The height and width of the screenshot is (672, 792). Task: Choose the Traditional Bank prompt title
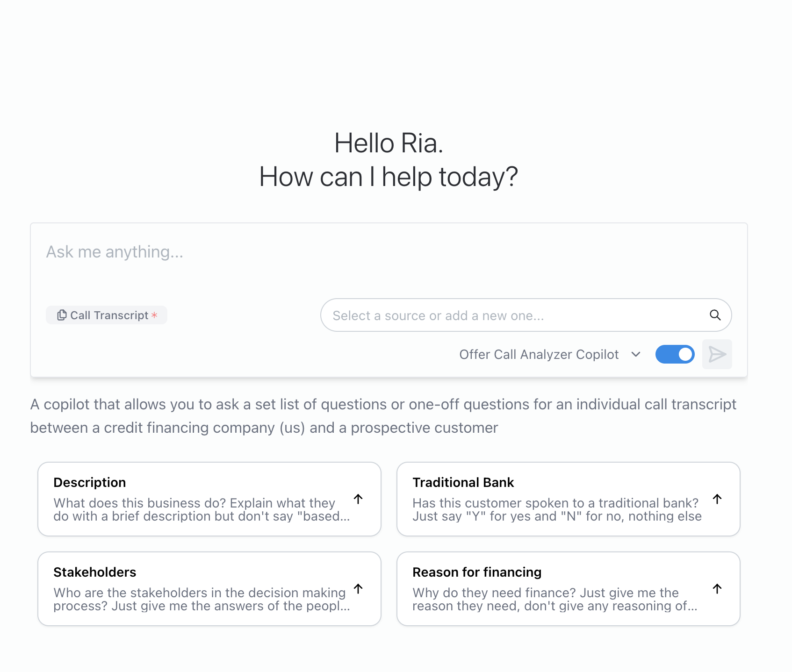[463, 482]
